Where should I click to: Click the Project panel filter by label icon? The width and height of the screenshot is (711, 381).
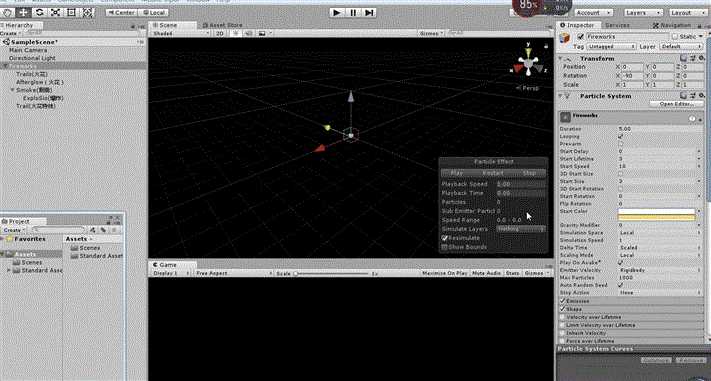point(103,230)
